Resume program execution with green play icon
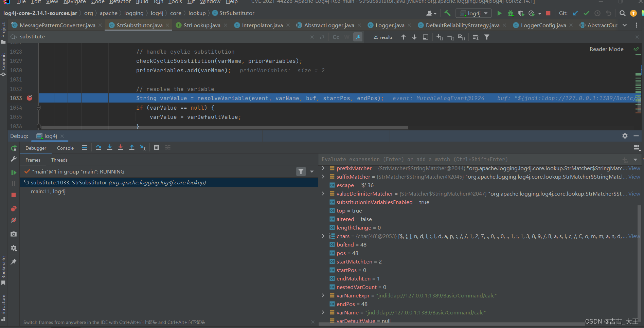 (14, 172)
